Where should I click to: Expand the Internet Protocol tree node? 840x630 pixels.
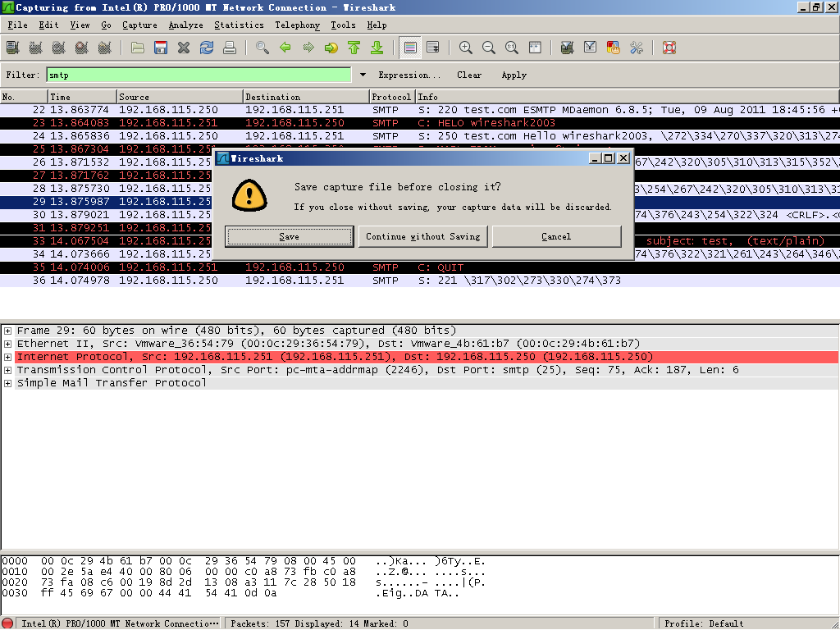[x=7, y=357]
